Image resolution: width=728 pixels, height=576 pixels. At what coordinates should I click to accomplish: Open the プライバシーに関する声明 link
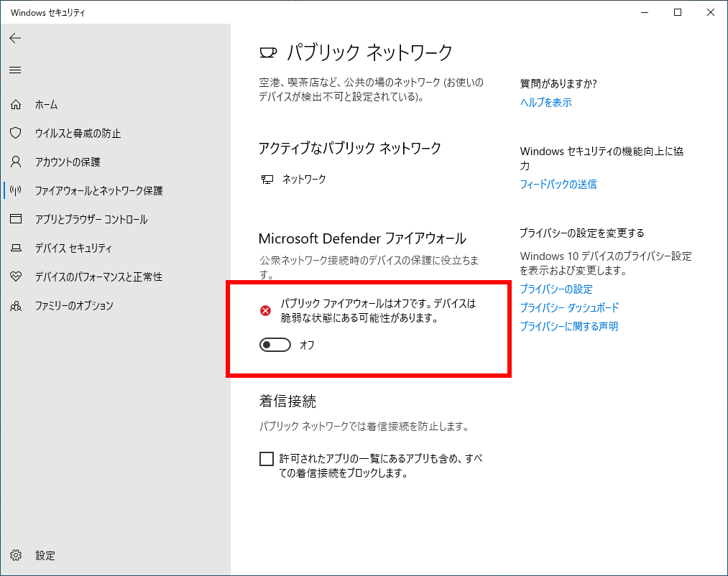coord(569,326)
